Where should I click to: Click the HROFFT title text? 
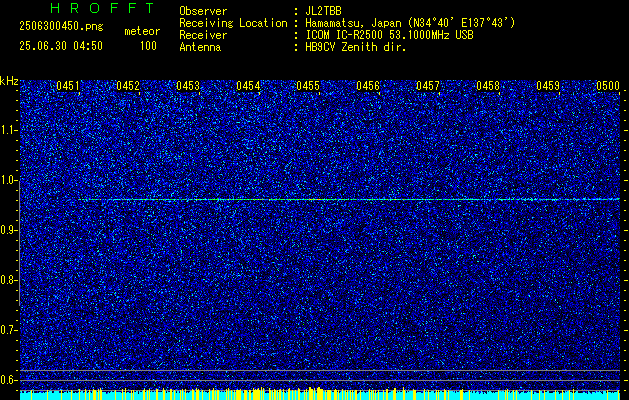pyautogui.click(x=102, y=8)
